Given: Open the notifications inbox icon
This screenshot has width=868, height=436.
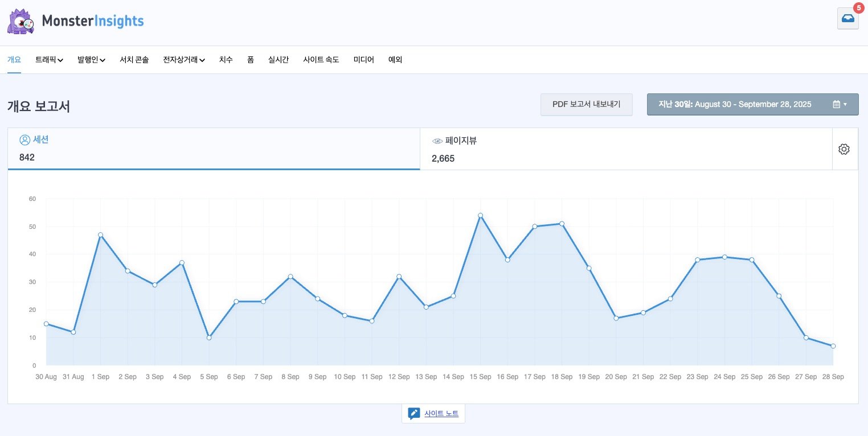Looking at the screenshot, I should coord(847,19).
